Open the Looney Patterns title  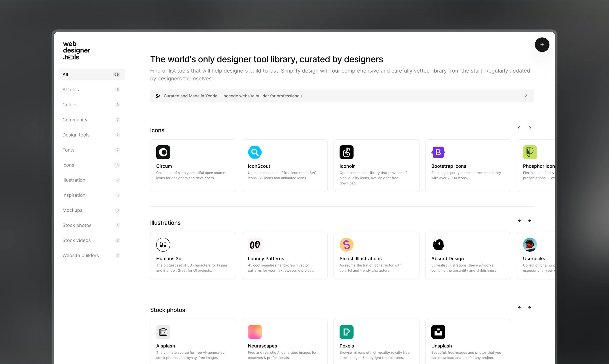pos(266,259)
